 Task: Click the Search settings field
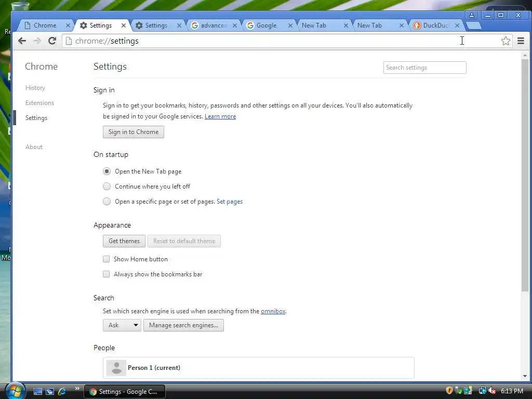425,68
